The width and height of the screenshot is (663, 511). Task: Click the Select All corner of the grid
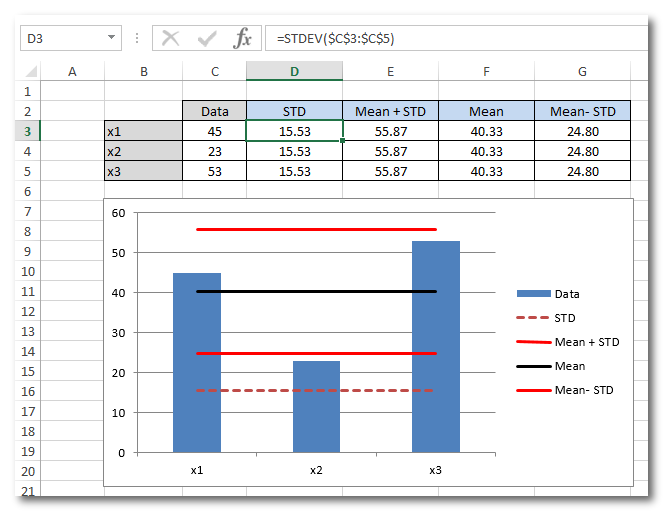tap(26, 71)
